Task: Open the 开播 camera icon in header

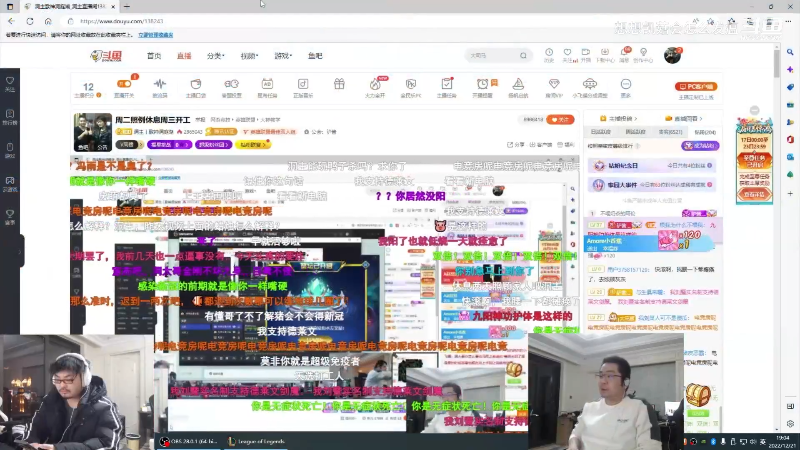Action: (586, 55)
